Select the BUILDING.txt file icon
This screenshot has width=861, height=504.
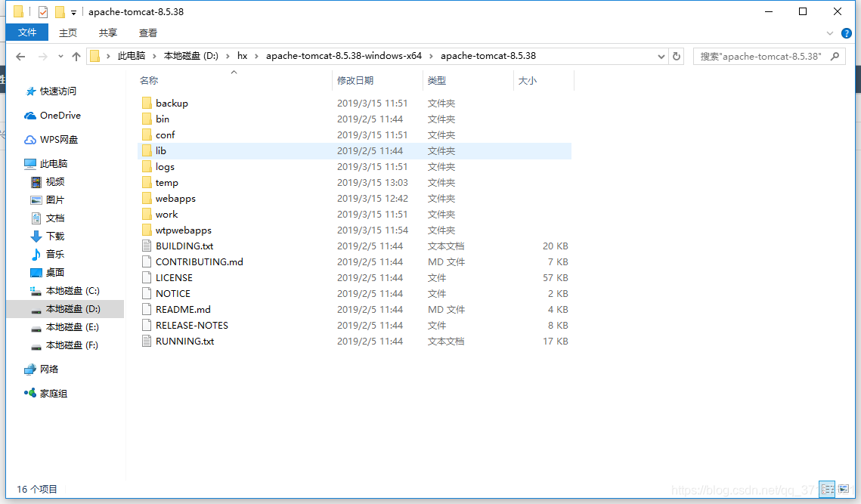pos(147,246)
